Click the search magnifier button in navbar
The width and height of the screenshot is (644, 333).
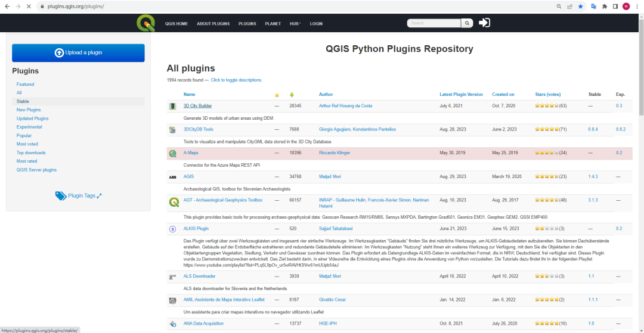[x=467, y=23]
